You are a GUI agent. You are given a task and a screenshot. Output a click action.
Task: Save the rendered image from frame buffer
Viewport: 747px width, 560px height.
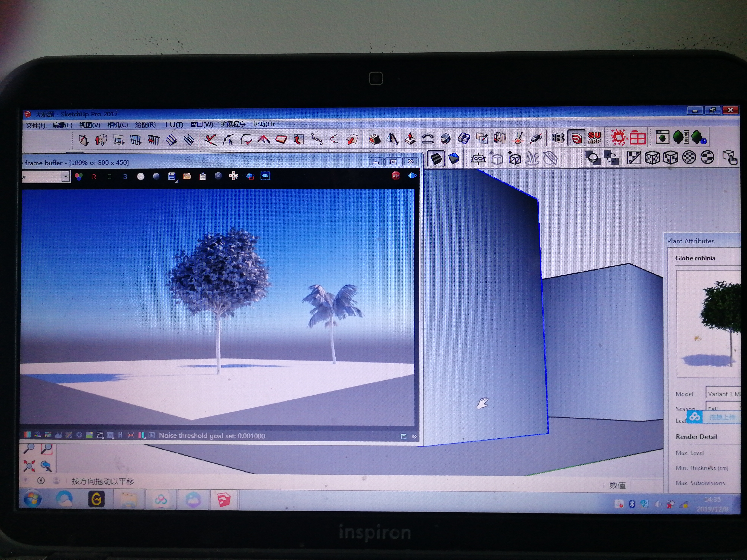pyautogui.click(x=172, y=176)
